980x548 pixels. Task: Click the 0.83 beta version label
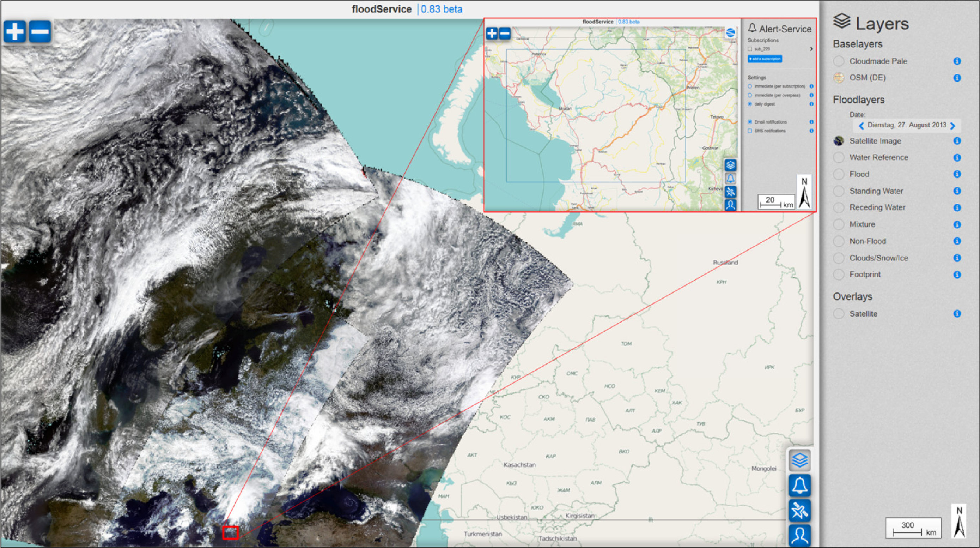tap(442, 9)
